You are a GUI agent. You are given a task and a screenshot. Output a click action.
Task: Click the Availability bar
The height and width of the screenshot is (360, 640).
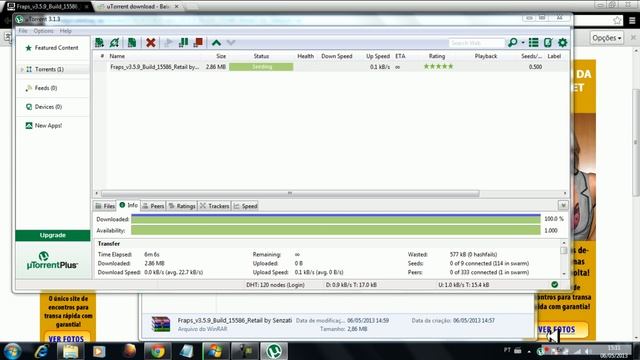(336, 231)
